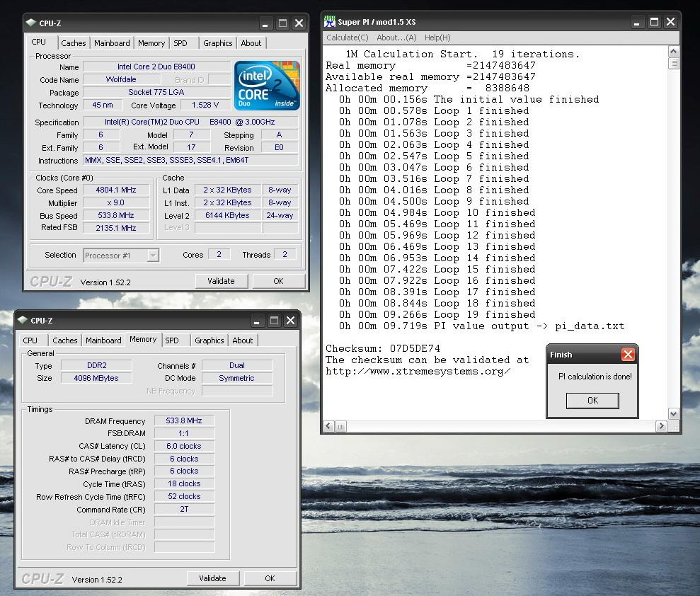
Task: Click the processor Name field Intel Core 2 Duo E8400
Action: tap(156, 67)
